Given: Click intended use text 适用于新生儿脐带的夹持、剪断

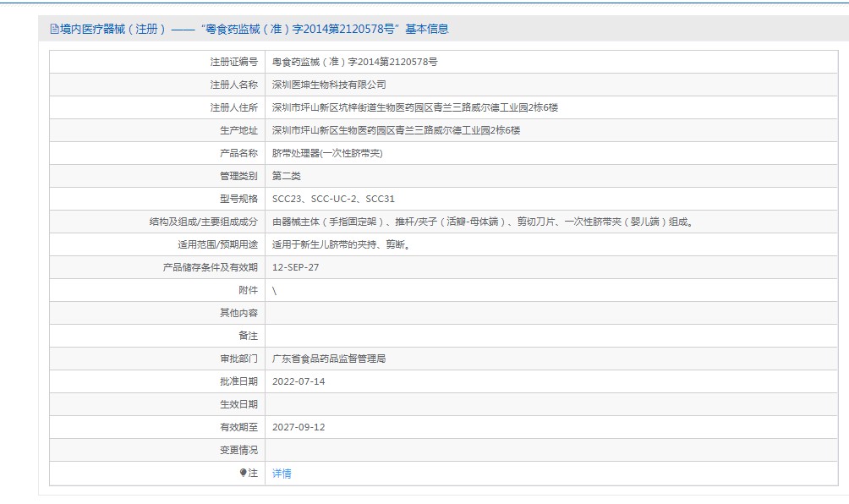Looking at the screenshot, I should pyautogui.click(x=342, y=244).
